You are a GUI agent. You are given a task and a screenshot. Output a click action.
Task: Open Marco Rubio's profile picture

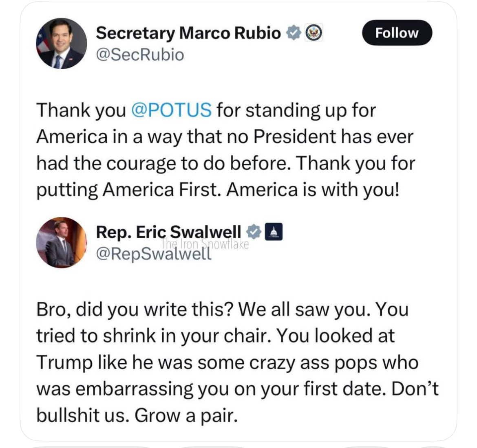[x=62, y=43]
